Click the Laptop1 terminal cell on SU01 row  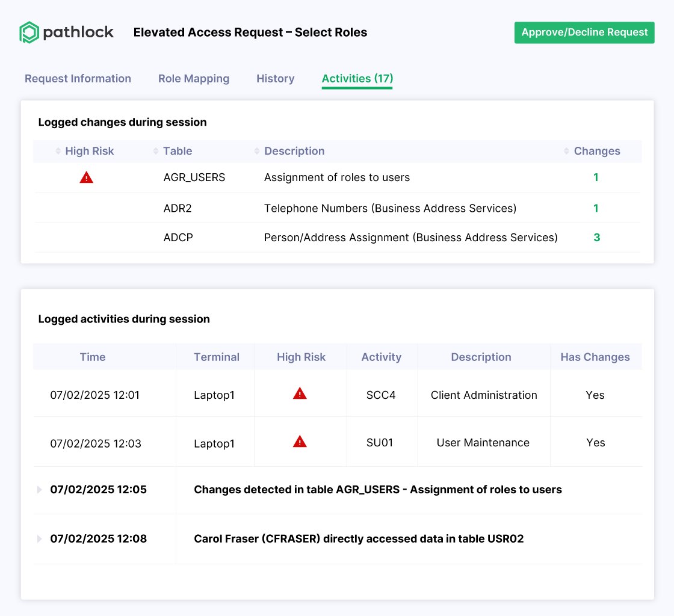215,442
